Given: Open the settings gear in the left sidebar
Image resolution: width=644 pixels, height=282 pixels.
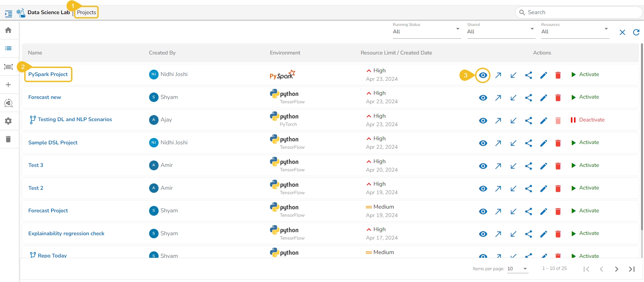Looking at the screenshot, I should pos(8,121).
